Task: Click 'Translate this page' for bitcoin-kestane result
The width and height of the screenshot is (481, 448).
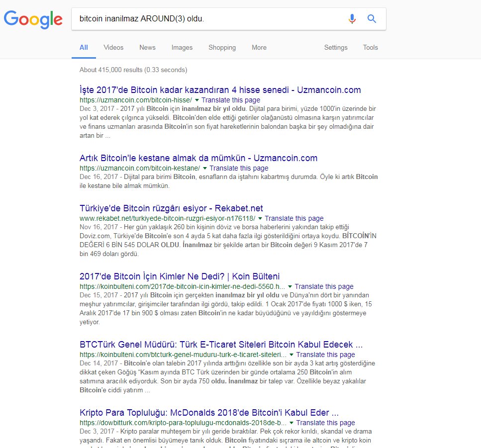Action: 239,168
